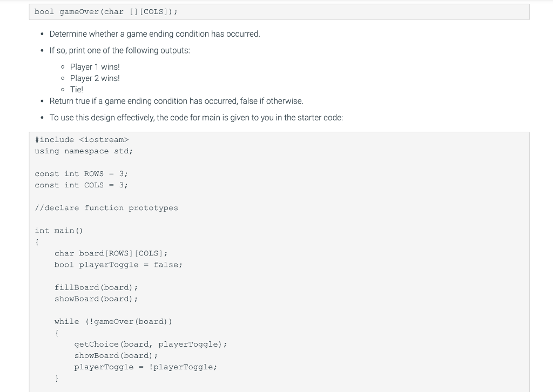Click the 'getChoice(board, playerToggle);' line
This screenshot has width=553, height=392.
(151, 344)
